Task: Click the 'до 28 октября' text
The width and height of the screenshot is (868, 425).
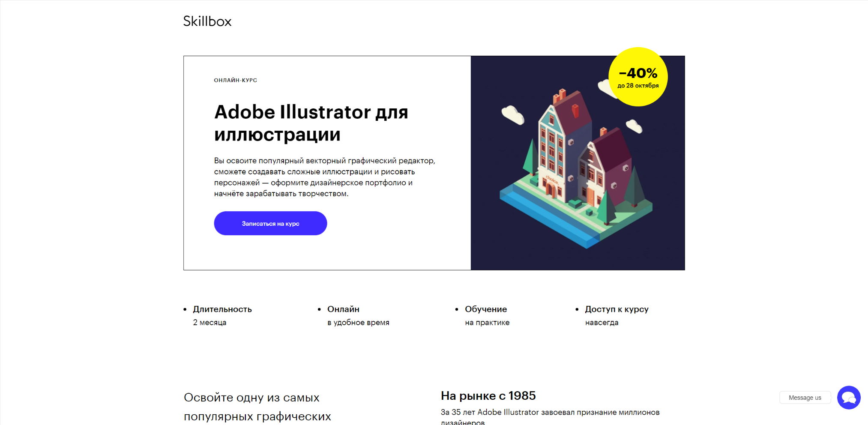Action: click(638, 85)
